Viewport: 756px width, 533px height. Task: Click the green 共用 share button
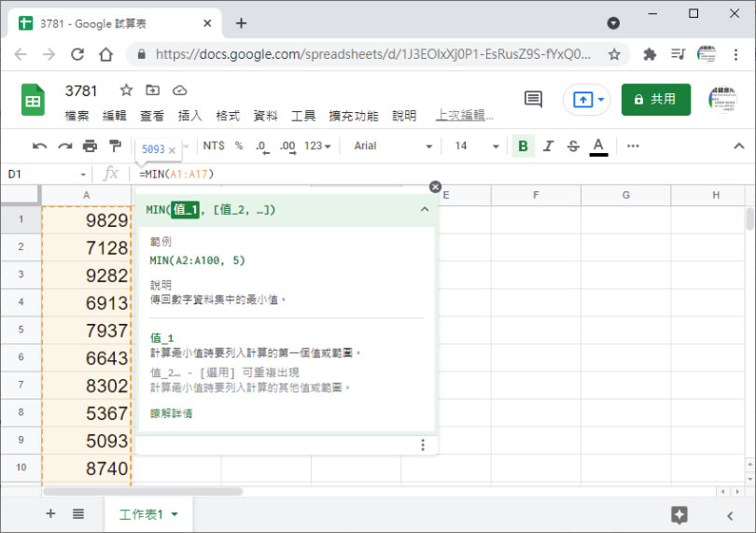(656, 99)
